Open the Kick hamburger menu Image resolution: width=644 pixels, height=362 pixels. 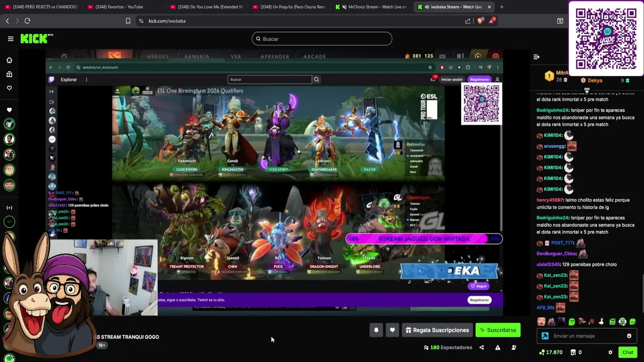click(11, 39)
